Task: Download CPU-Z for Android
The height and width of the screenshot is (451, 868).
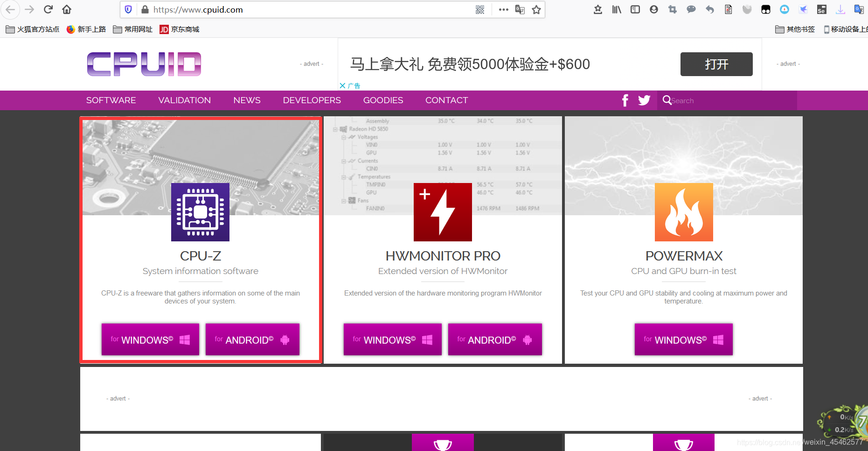Action: (x=252, y=339)
